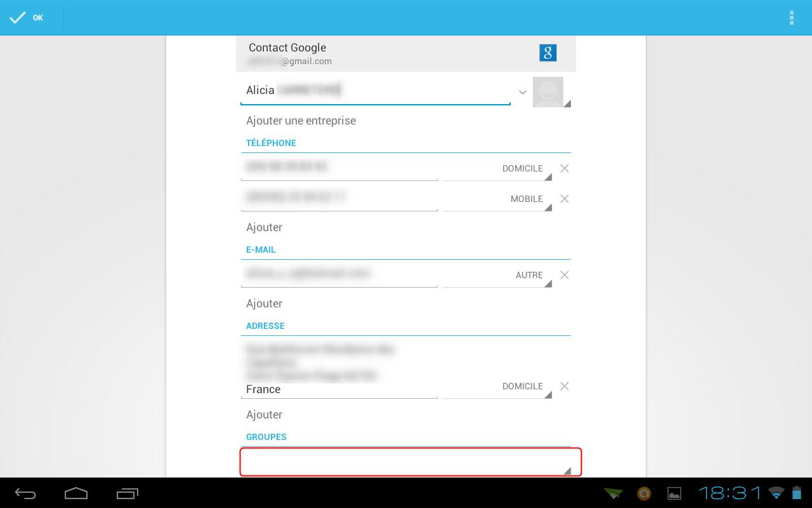The height and width of the screenshot is (508, 812).
Task: Remove the DOMICILE phone number
Action: click(565, 168)
